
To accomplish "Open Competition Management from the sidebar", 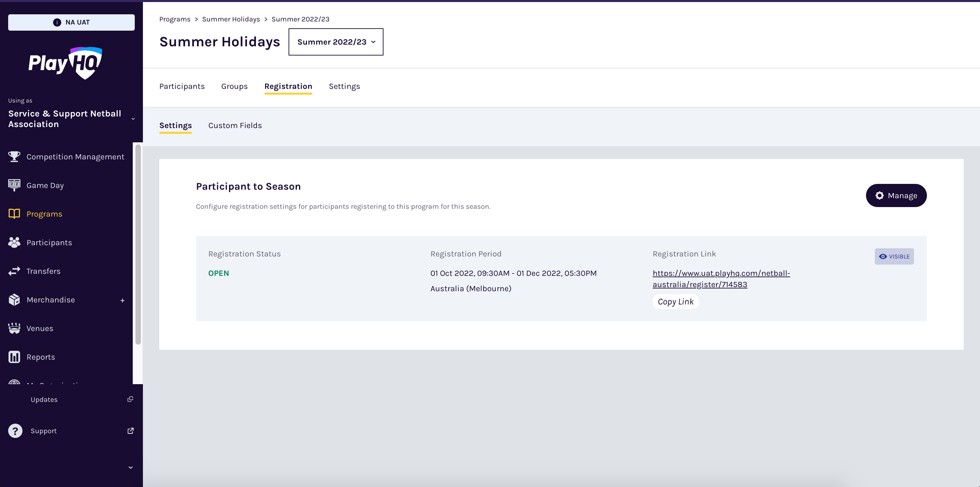I will 14,157.
